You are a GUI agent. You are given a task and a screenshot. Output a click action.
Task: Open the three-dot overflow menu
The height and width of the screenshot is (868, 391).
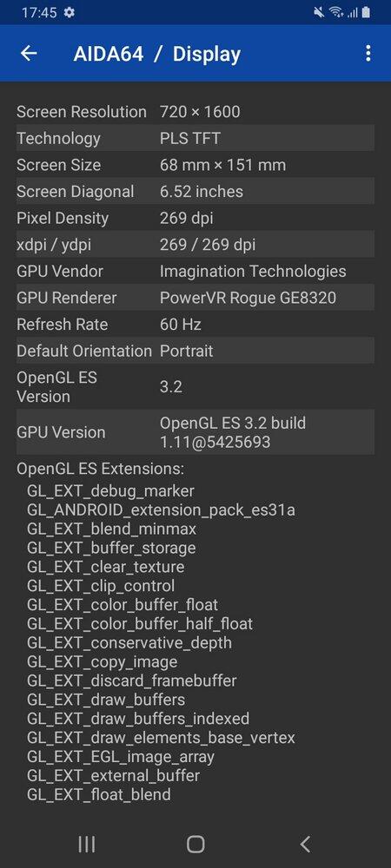(x=368, y=53)
